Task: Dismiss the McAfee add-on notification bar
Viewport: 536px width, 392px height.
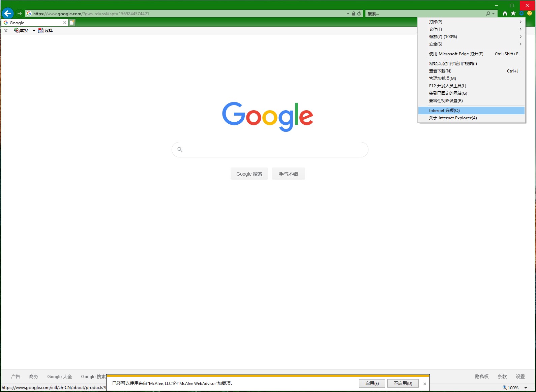Action: [425, 384]
